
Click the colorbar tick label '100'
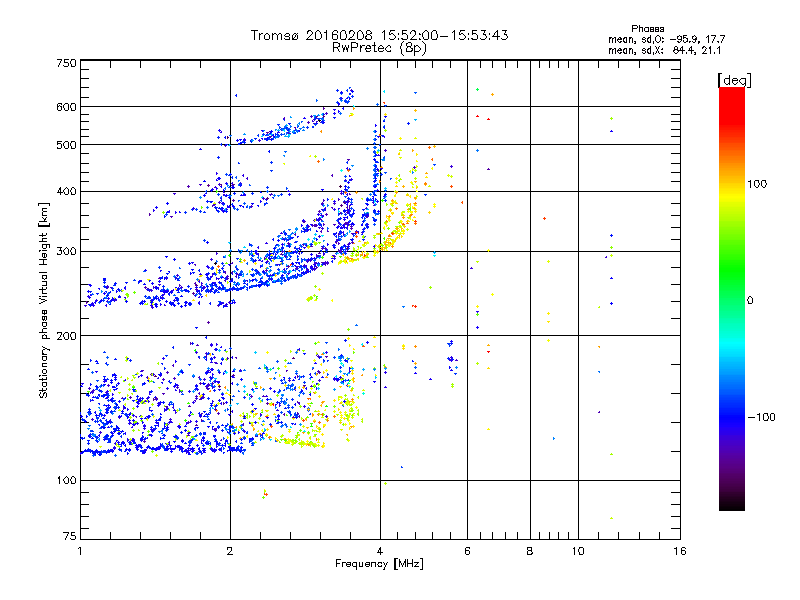click(x=757, y=184)
